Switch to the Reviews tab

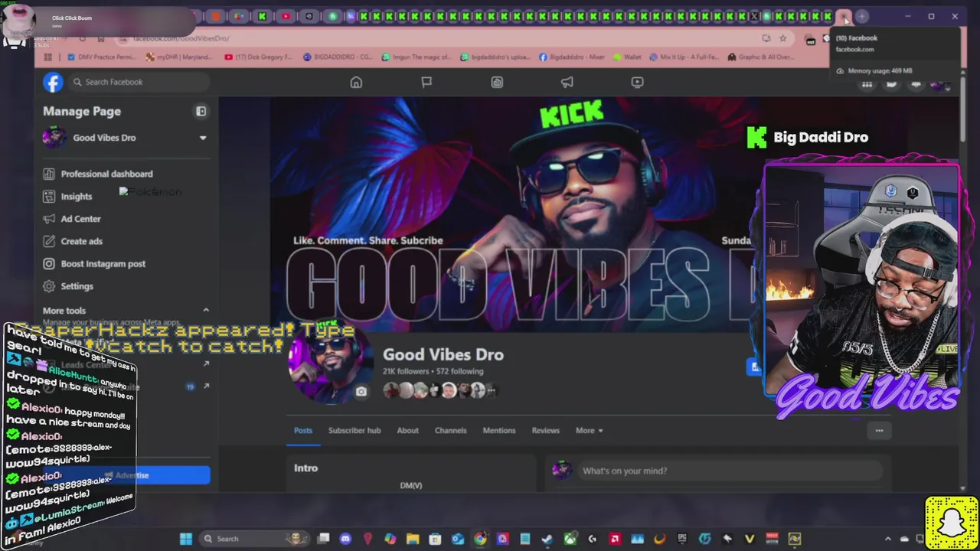coord(546,430)
